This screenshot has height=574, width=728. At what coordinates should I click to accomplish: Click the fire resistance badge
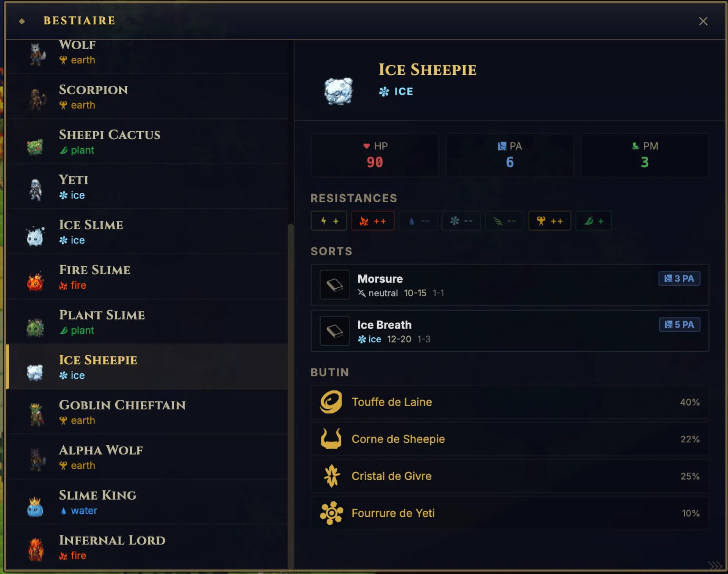373,221
